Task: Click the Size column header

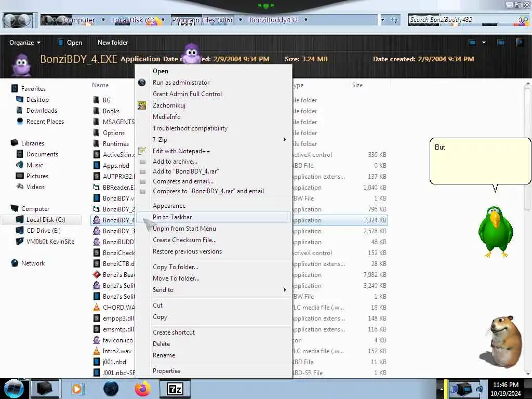Action: click(357, 85)
